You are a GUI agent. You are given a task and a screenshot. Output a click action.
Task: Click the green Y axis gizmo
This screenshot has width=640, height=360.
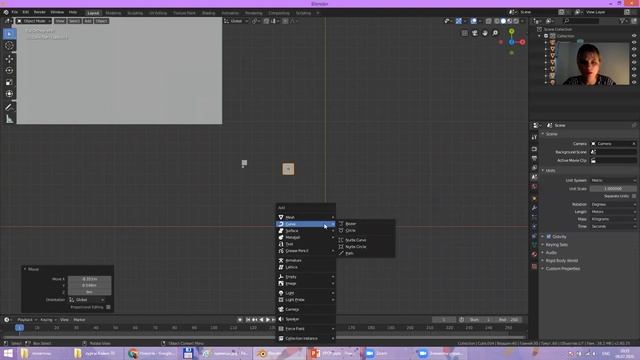tap(511, 31)
